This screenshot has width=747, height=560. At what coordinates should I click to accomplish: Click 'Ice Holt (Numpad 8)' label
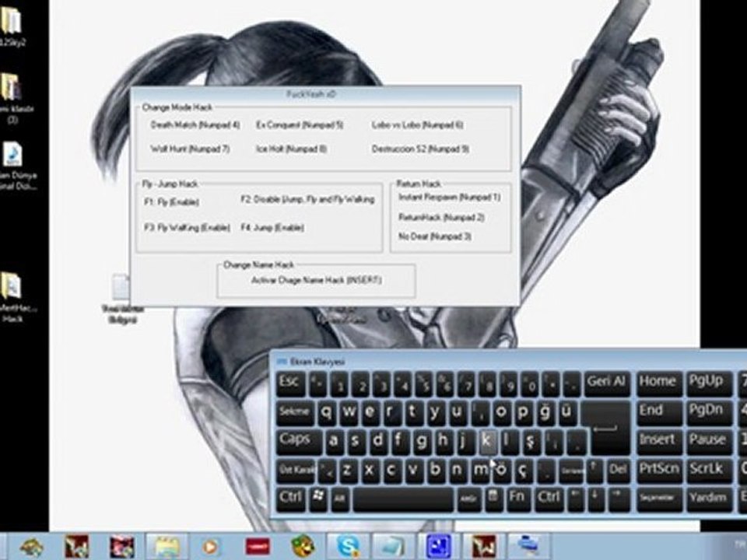[x=292, y=149]
